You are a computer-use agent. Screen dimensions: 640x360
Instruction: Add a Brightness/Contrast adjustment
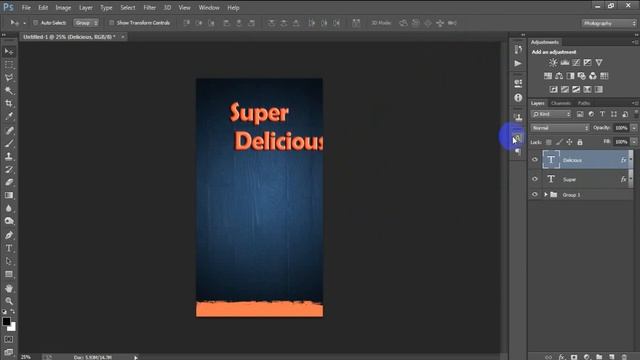click(x=553, y=62)
